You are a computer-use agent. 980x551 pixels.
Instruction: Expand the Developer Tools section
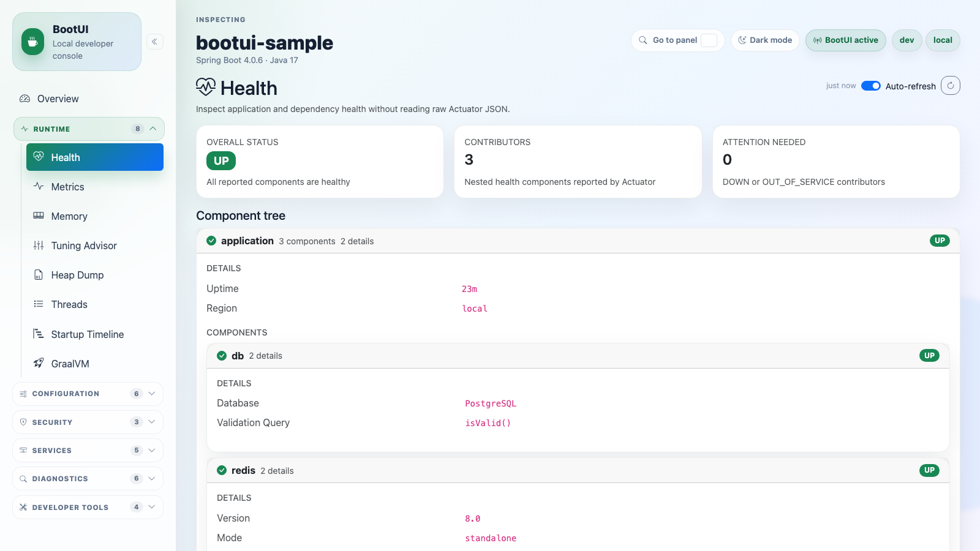tap(88, 507)
